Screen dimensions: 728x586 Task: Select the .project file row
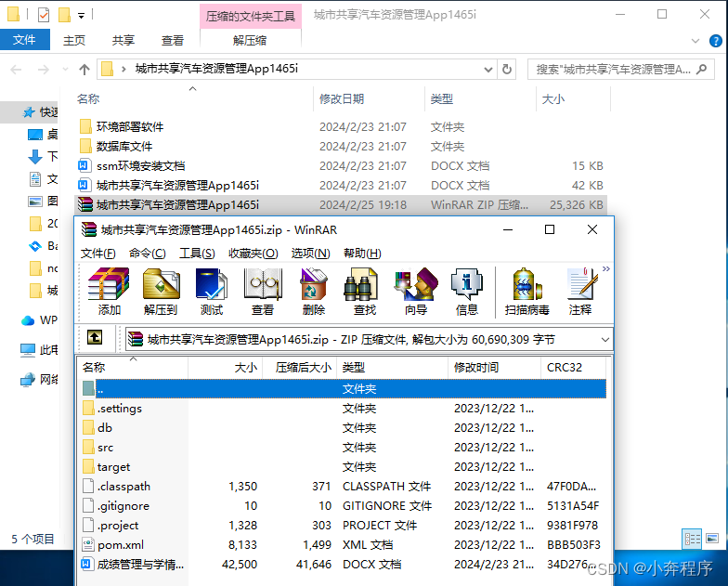[x=344, y=526]
